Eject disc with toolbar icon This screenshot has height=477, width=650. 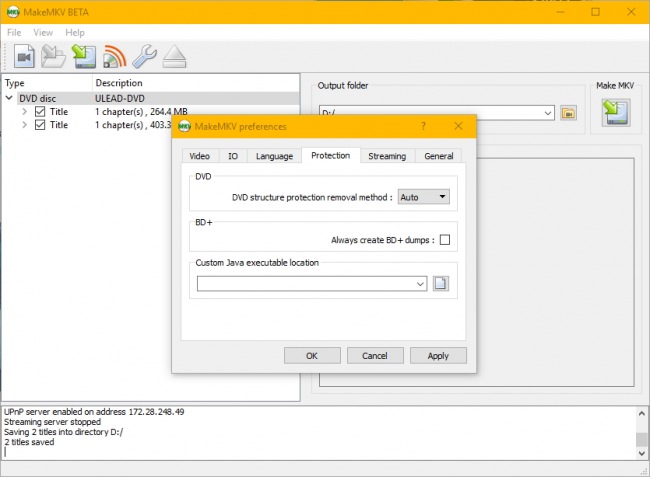[175, 56]
